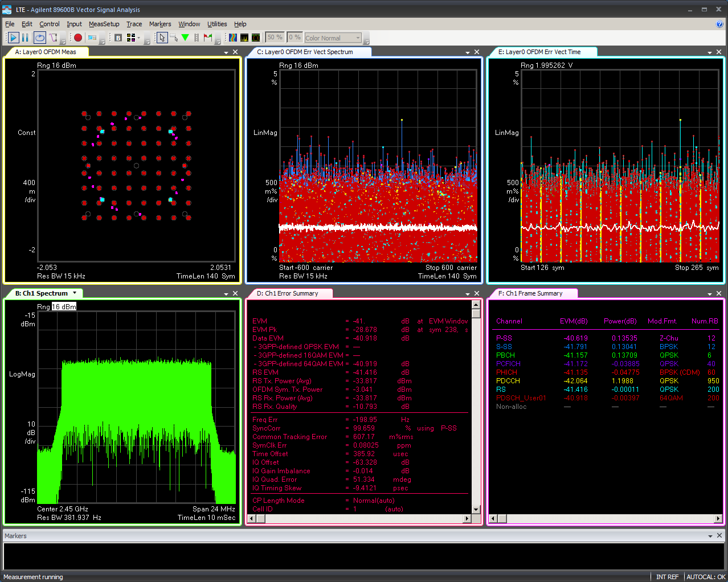The height and width of the screenshot is (582, 728).
Task: Open the B: Ch1 Spectrum trace data dropdown
Action: 75,293
